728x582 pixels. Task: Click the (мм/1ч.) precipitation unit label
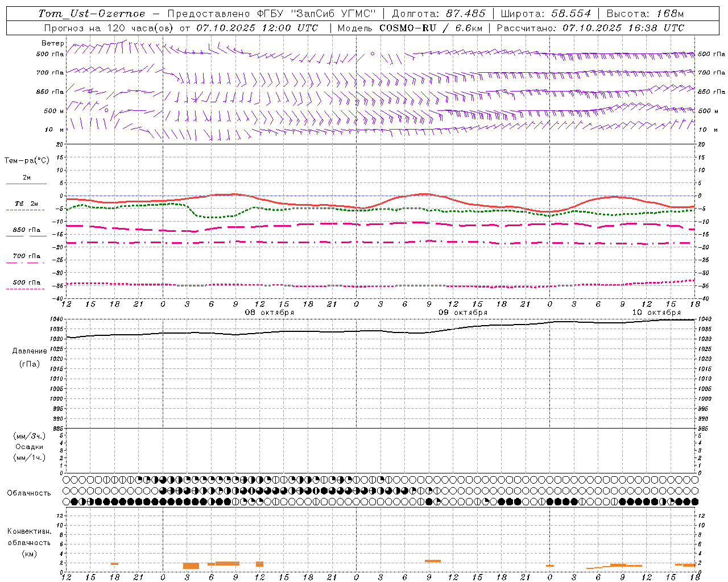(x=30, y=458)
